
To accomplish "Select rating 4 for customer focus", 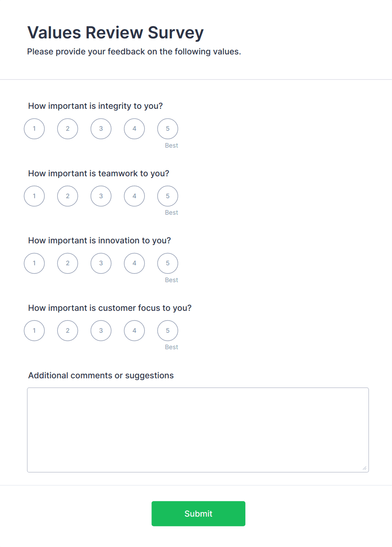I will [134, 331].
